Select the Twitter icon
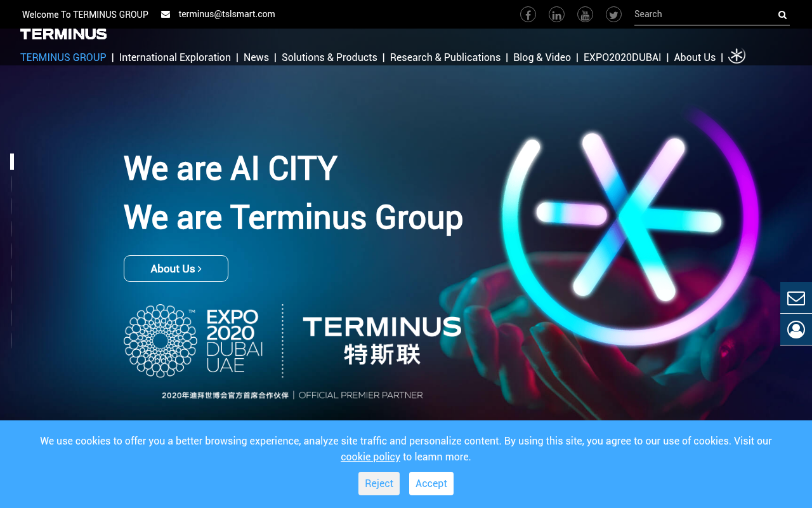 [x=613, y=13]
